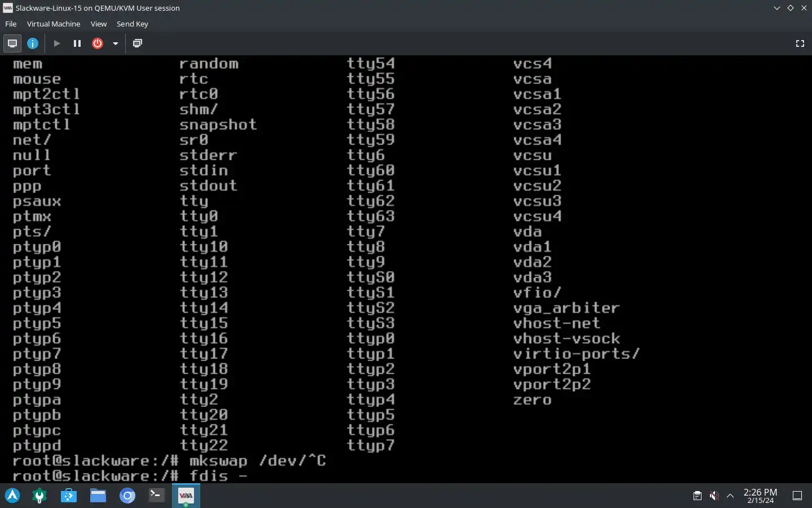Click the muted volume tray icon
The image size is (812, 508).
(x=714, y=496)
